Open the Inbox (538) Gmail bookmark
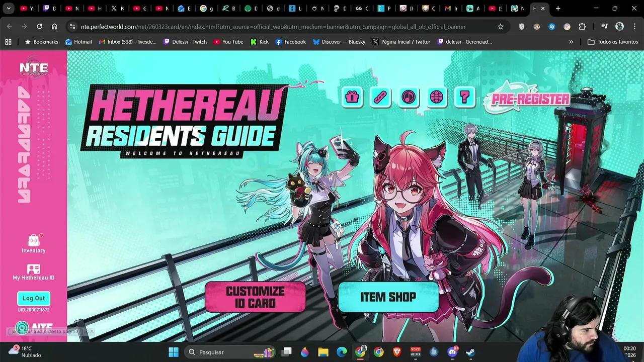The width and height of the screenshot is (644, 362). 128,42
